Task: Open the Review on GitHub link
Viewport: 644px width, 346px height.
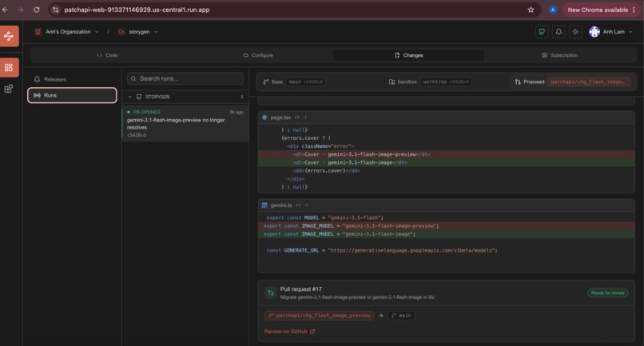Action: click(289, 332)
